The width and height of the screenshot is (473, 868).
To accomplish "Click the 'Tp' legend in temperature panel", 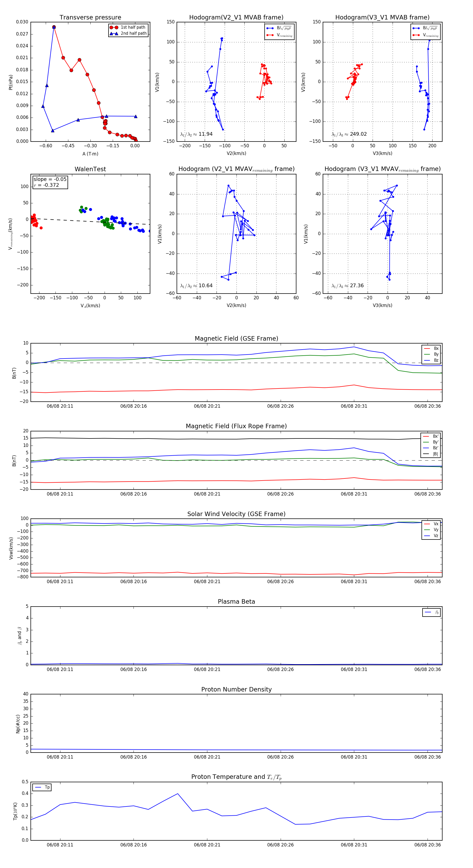I will (x=42, y=788).
